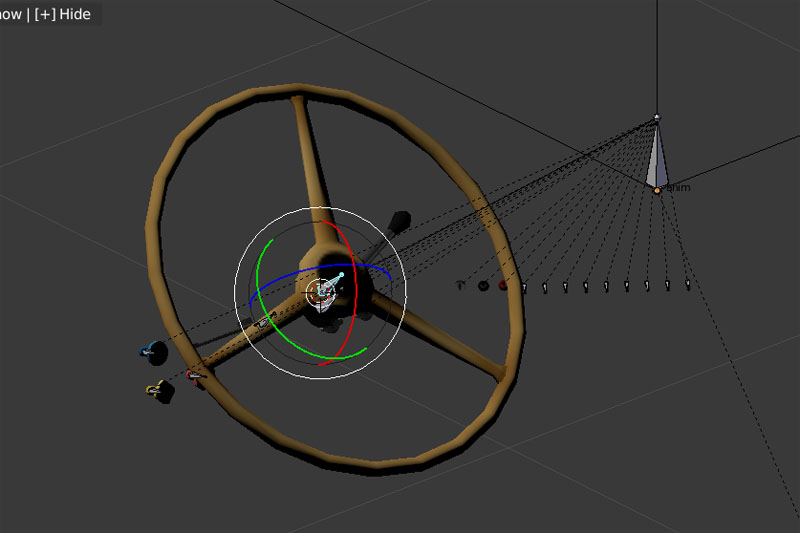Screen dimensions: 800x533
Task: Select the rightmost white marker in row
Action: point(688,286)
